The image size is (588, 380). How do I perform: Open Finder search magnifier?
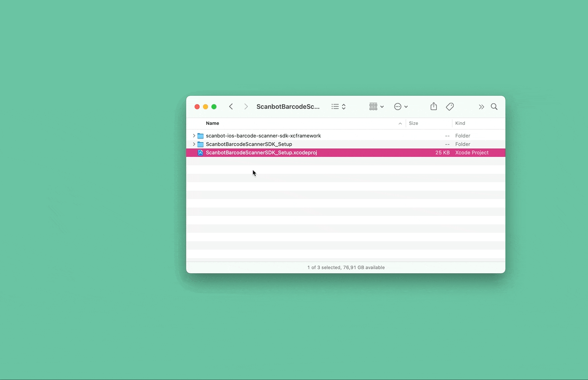[x=494, y=107]
